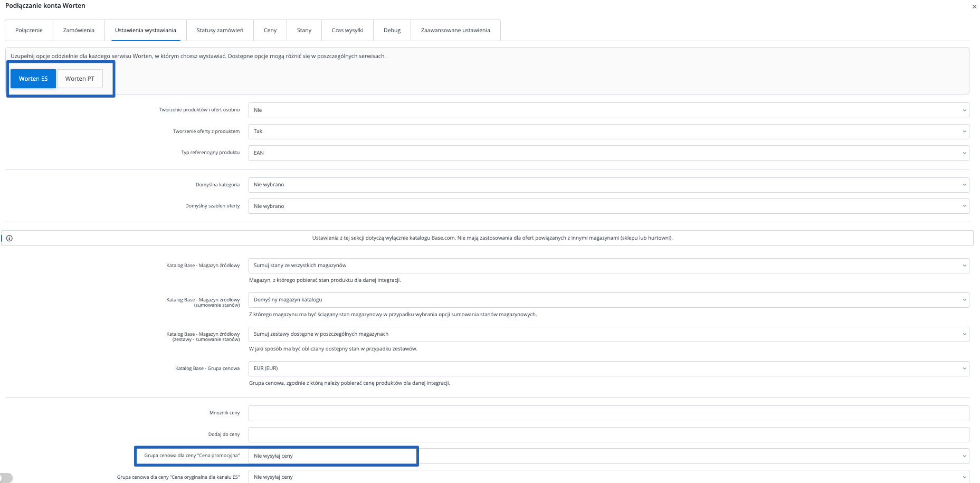980x483 pixels.
Task: Click the Mnożnik ceny input field
Action: (x=608, y=413)
